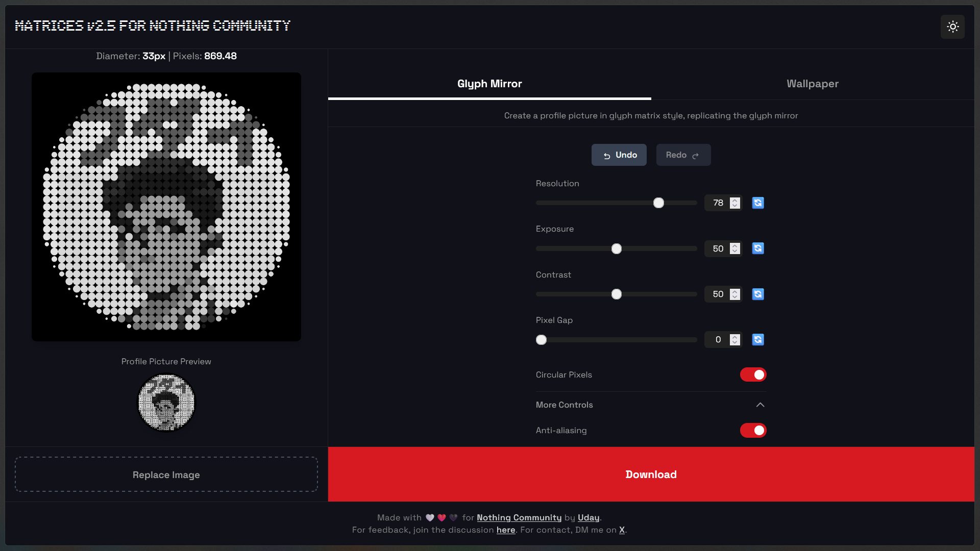
Task: Disable the Circular Pixels toggle
Action: click(753, 374)
